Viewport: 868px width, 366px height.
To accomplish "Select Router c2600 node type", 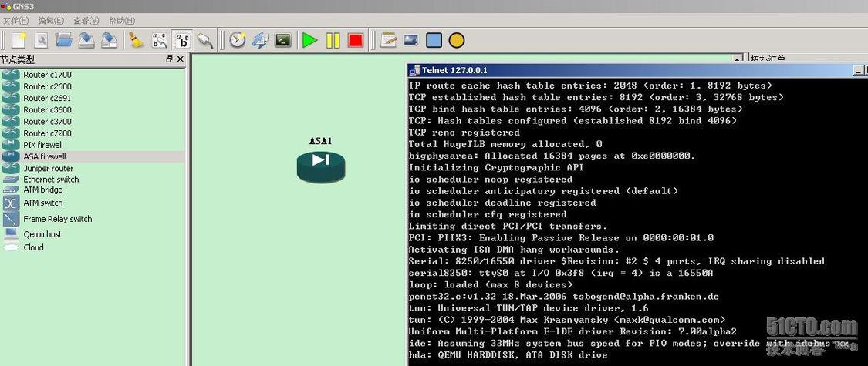I will (93, 86).
